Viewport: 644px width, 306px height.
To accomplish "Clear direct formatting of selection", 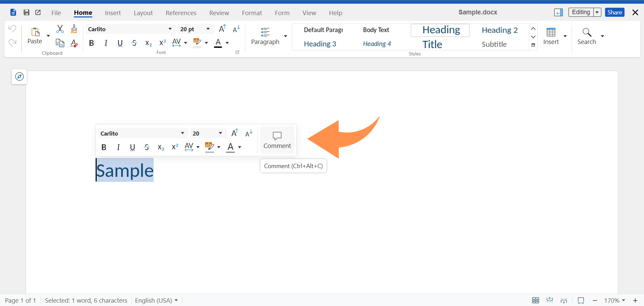I will click(x=74, y=43).
